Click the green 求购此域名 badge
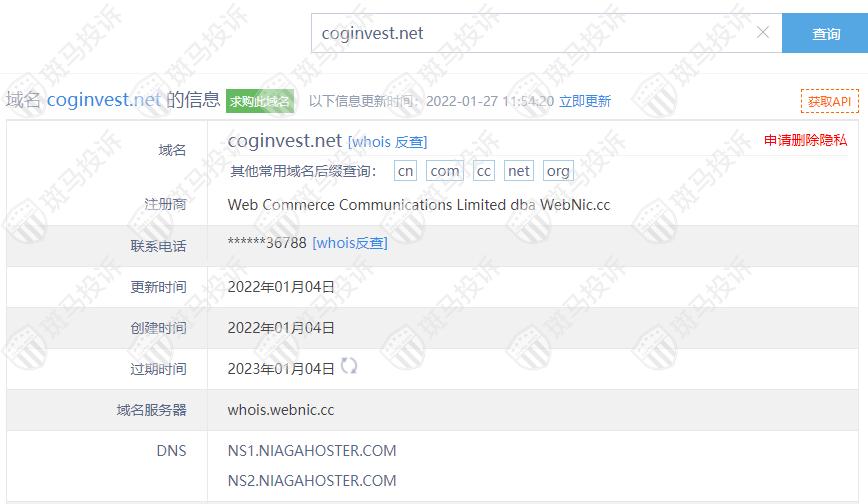This screenshot has width=868, height=504. point(260,101)
